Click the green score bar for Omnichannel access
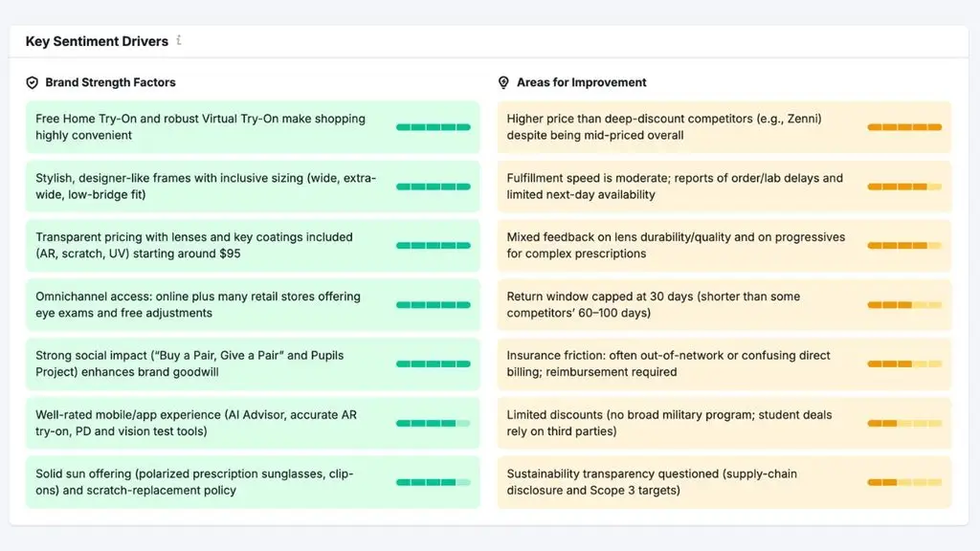 [434, 305]
